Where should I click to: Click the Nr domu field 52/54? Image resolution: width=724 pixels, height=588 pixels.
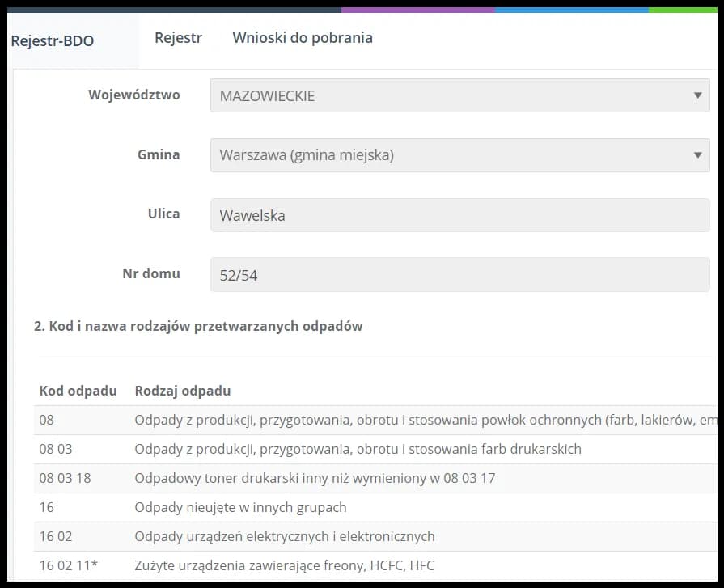coord(459,275)
